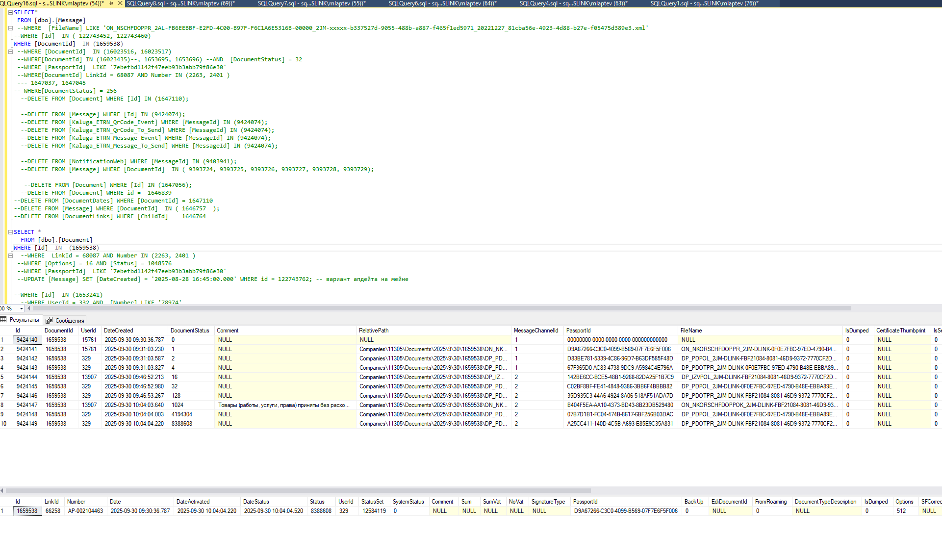Switch to the SQLQuery8.sql tab
The width and height of the screenshot is (942, 560).
[181, 3]
